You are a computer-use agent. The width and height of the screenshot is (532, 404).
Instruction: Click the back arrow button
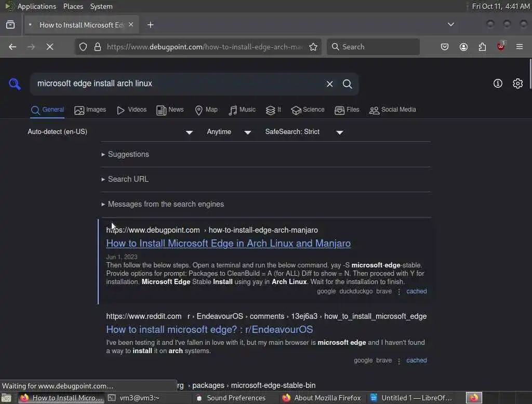click(x=12, y=47)
